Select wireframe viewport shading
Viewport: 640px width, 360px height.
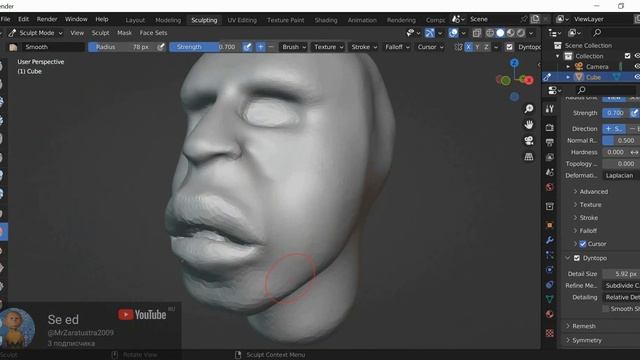click(490, 33)
